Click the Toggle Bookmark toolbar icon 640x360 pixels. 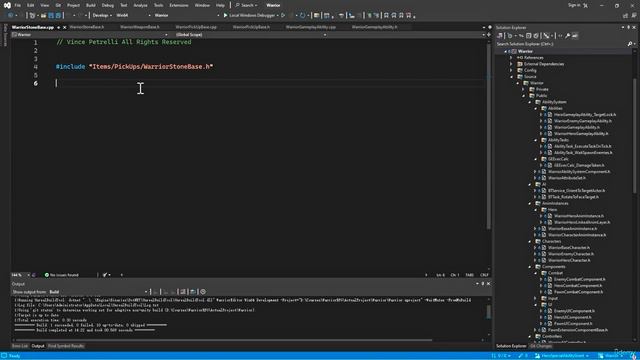386,16
